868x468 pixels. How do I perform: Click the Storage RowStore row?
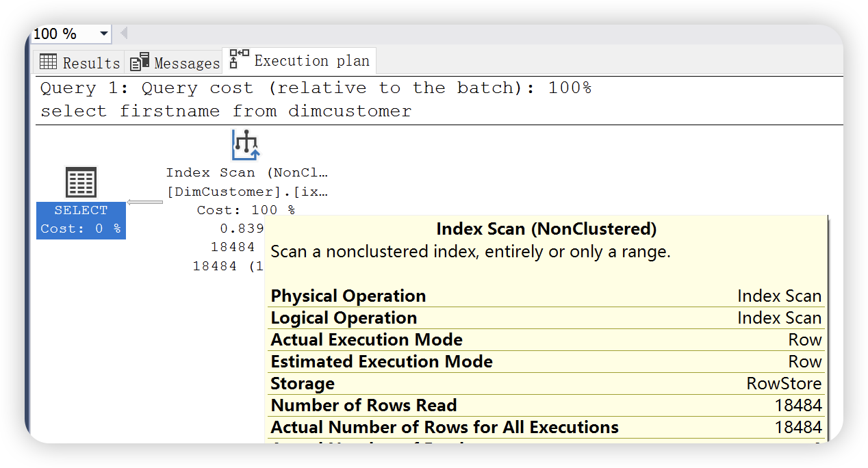(546, 384)
